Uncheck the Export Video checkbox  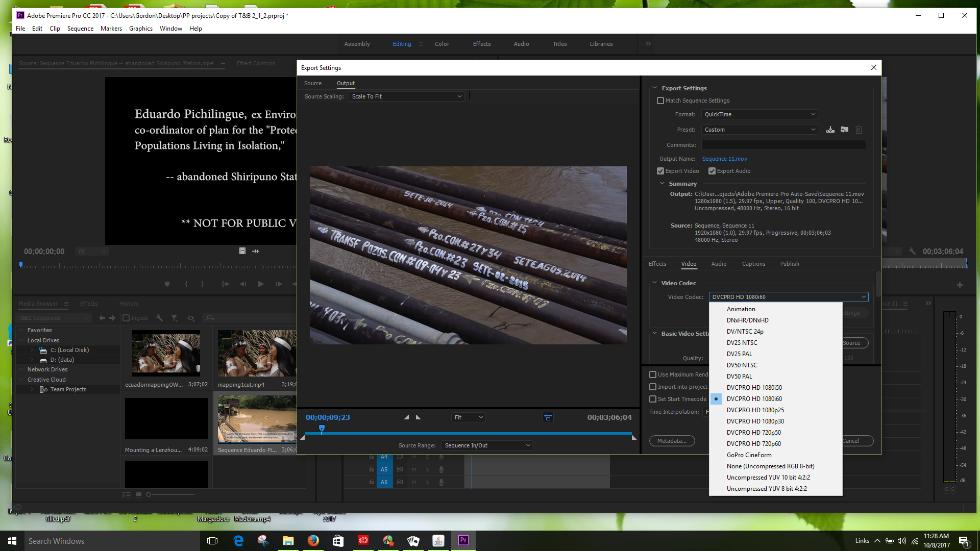click(660, 171)
